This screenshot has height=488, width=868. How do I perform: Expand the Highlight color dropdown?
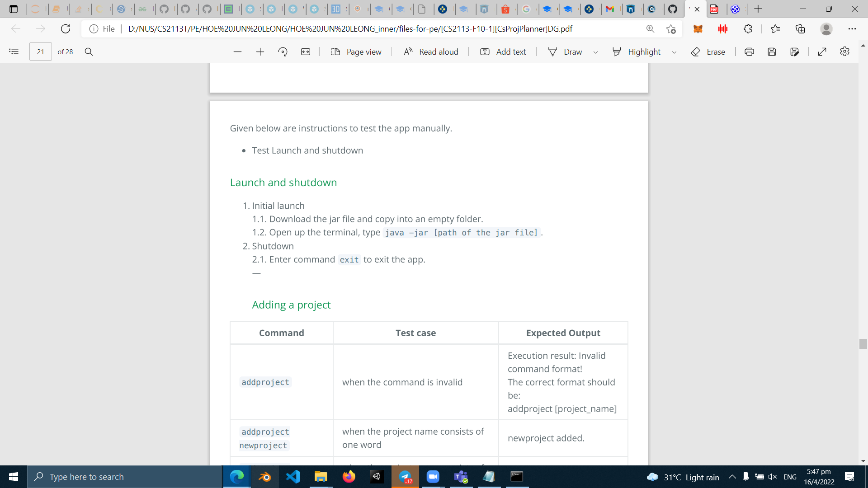(x=674, y=52)
